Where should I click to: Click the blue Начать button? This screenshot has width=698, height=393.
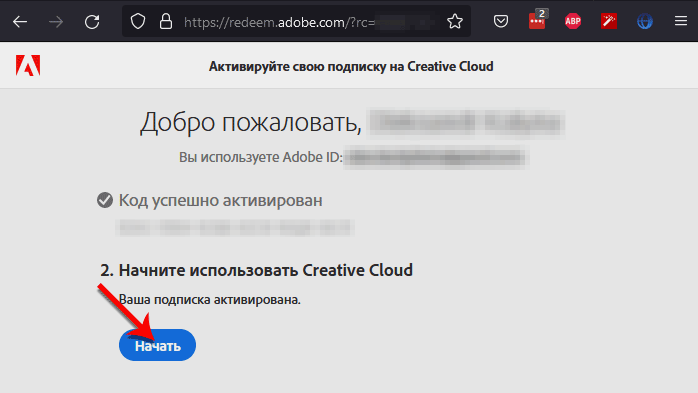[x=157, y=345]
